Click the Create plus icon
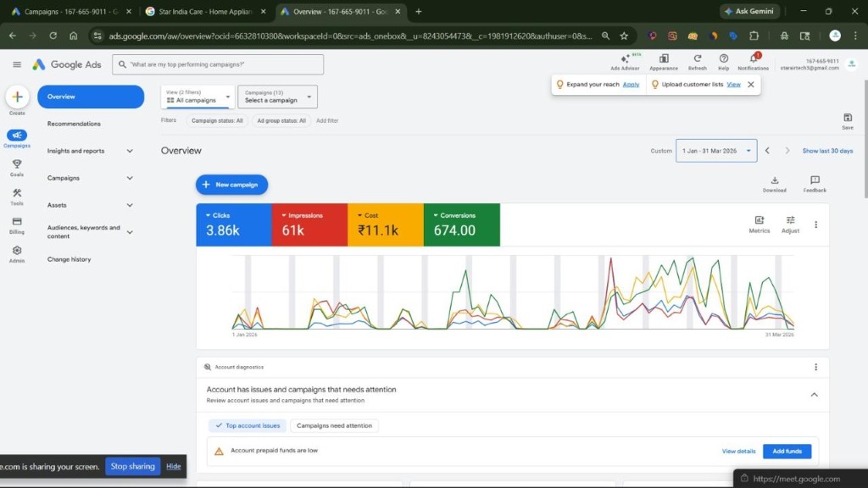 pos(17,97)
